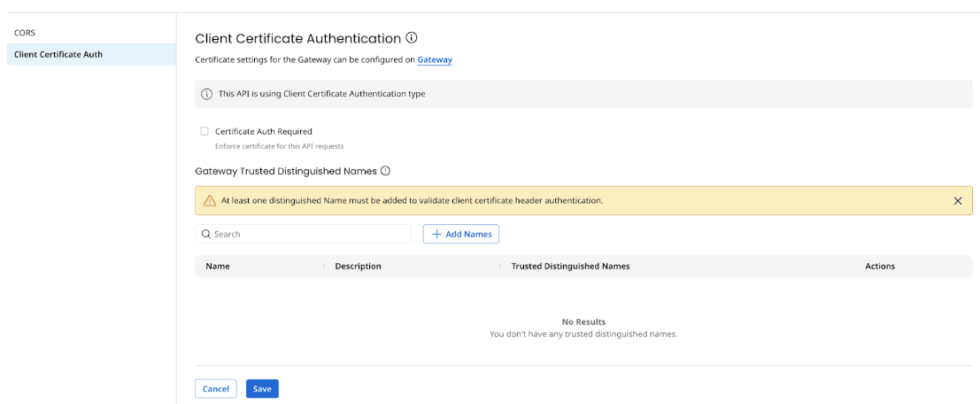The height and width of the screenshot is (404, 980).
Task: Click the Trusted Distinguished Names column header
Action: [x=570, y=266]
